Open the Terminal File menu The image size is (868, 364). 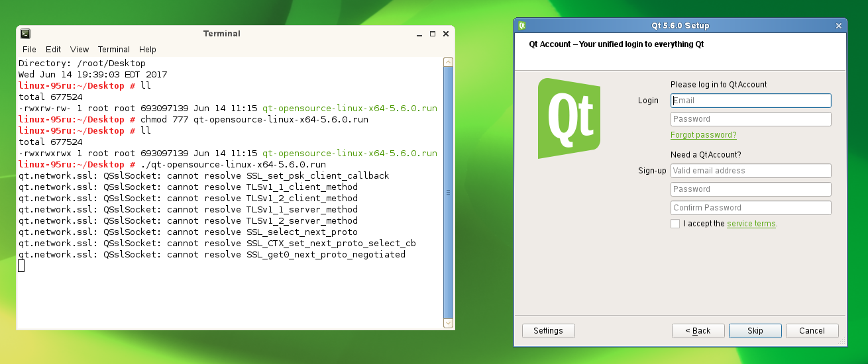29,50
